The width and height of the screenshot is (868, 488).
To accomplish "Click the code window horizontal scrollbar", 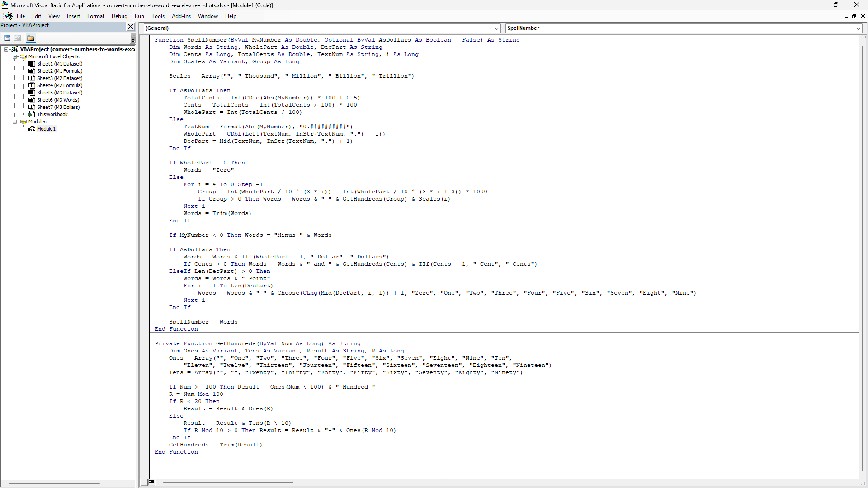I will point(228,482).
